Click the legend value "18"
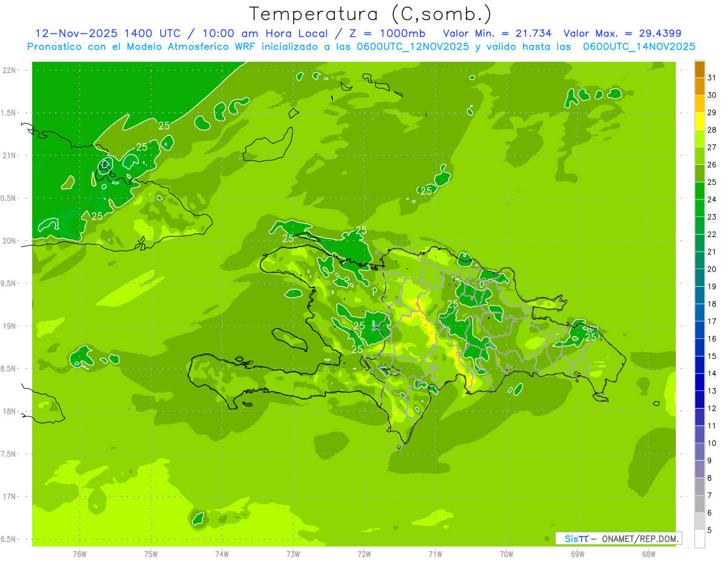Image resolution: width=728 pixels, height=562 pixels. (x=712, y=304)
